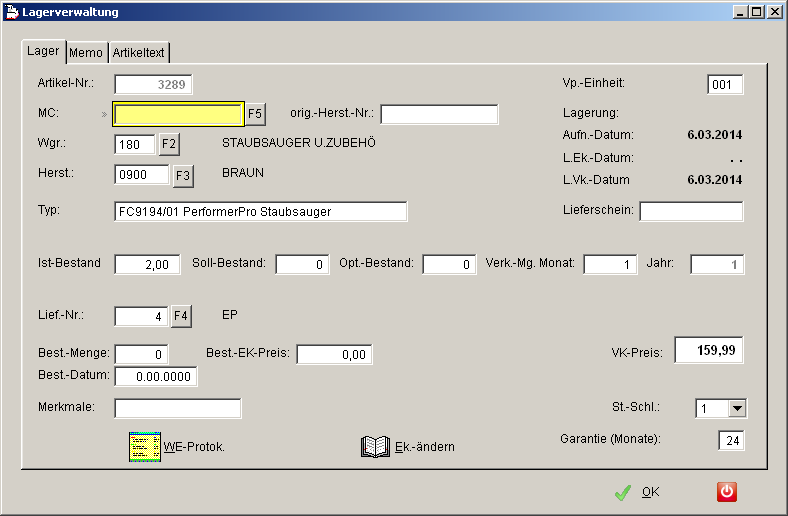Click the L.Vk.-Datum value 6.03.2014

[715, 179]
